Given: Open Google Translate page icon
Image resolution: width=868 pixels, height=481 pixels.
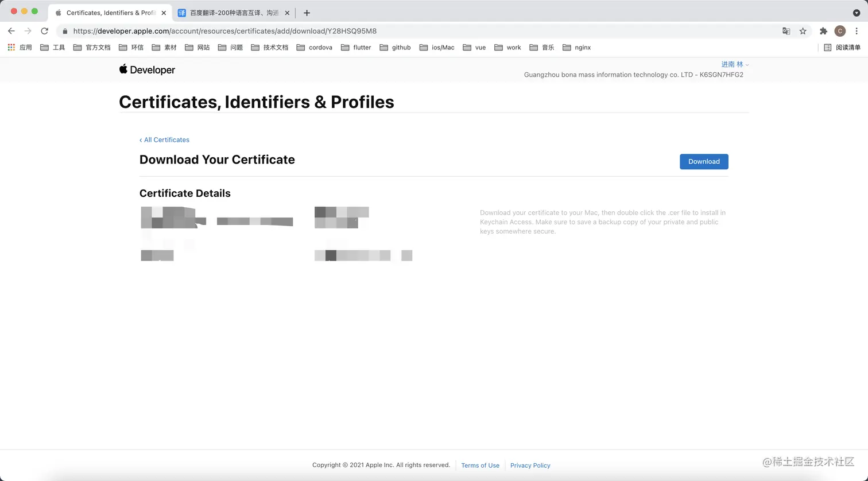Looking at the screenshot, I should 786,31.
